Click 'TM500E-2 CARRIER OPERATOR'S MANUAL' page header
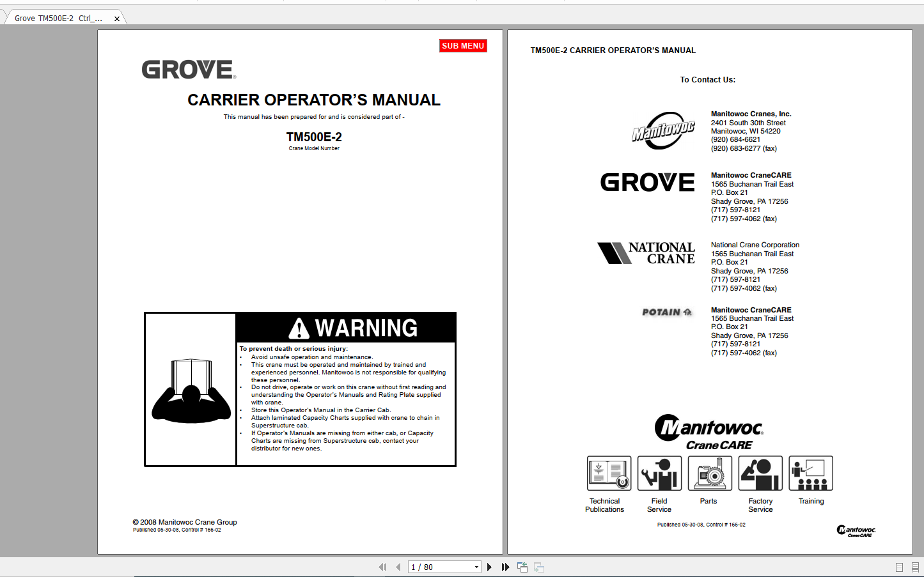Screen dimensions: 924x577 click(613, 50)
